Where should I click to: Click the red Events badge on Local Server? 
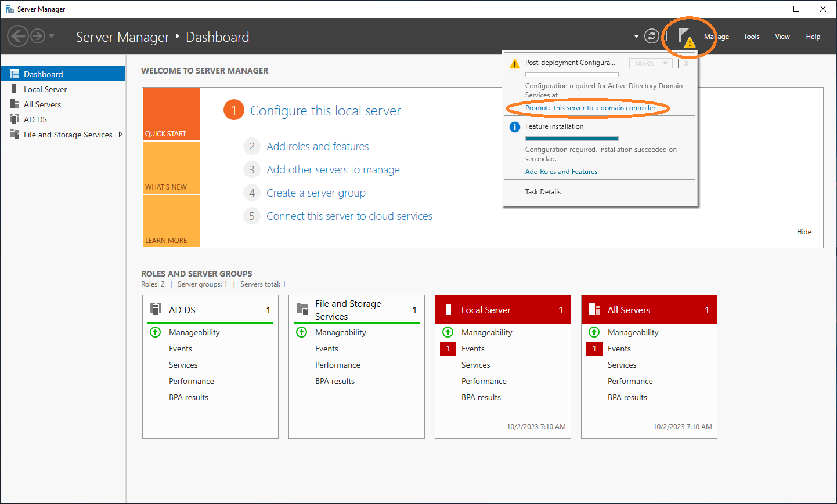coord(448,348)
